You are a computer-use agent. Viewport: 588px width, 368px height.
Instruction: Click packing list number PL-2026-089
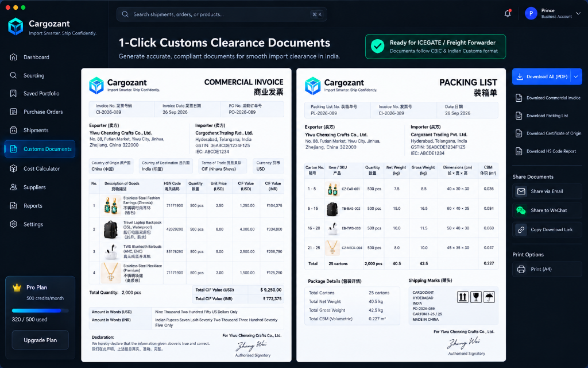click(x=324, y=113)
